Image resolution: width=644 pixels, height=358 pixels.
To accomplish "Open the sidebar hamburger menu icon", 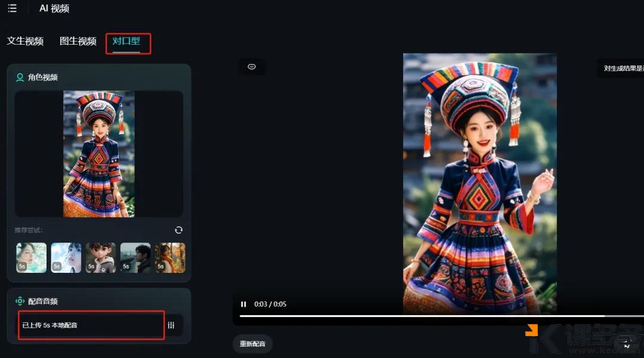I will coord(11,8).
